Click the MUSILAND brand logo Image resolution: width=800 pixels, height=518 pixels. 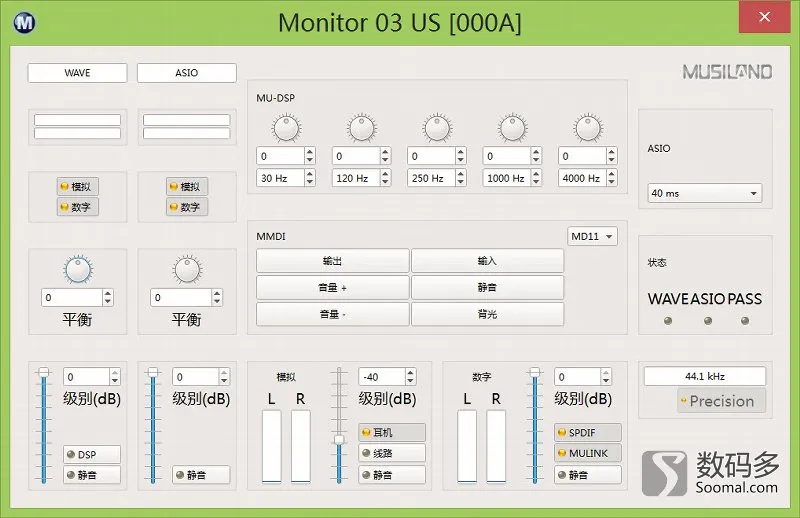pos(727,72)
